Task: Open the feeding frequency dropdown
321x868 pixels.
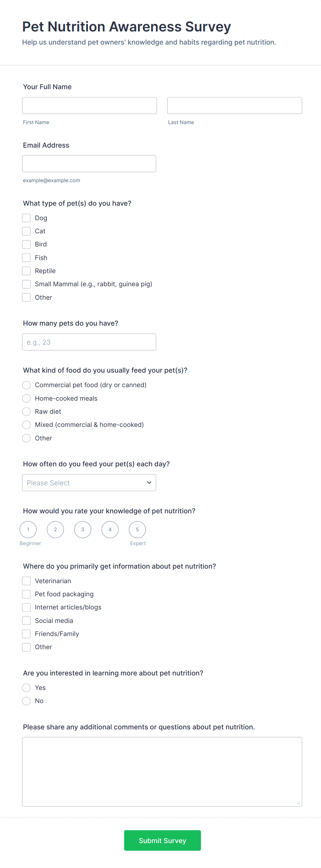Action: (89, 483)
